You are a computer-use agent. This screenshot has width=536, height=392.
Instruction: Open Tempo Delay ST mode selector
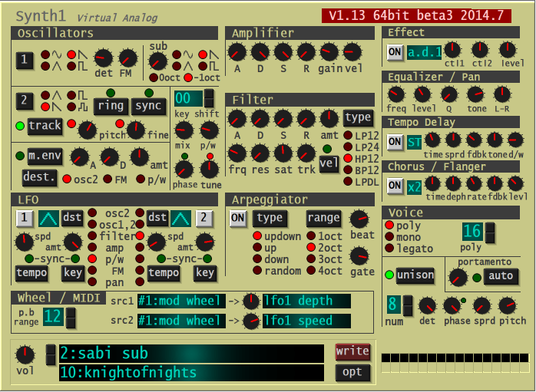click(x=415, y=142)
